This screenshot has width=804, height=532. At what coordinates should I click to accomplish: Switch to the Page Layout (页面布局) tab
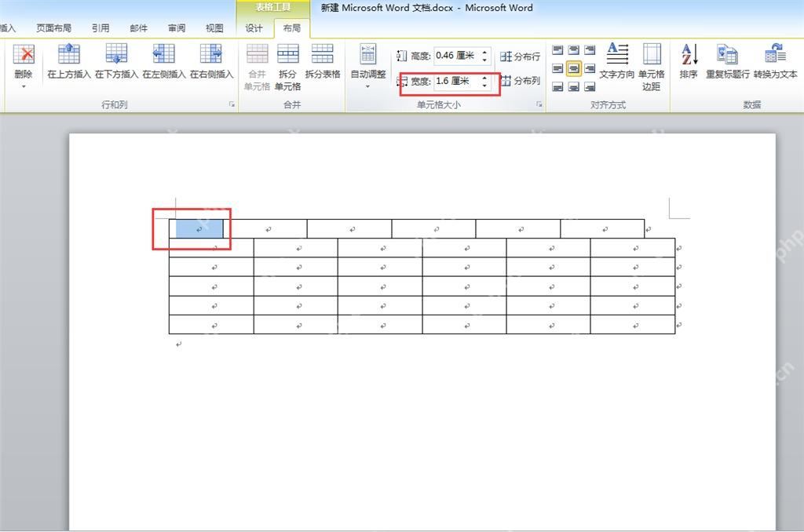coord(54,28)
